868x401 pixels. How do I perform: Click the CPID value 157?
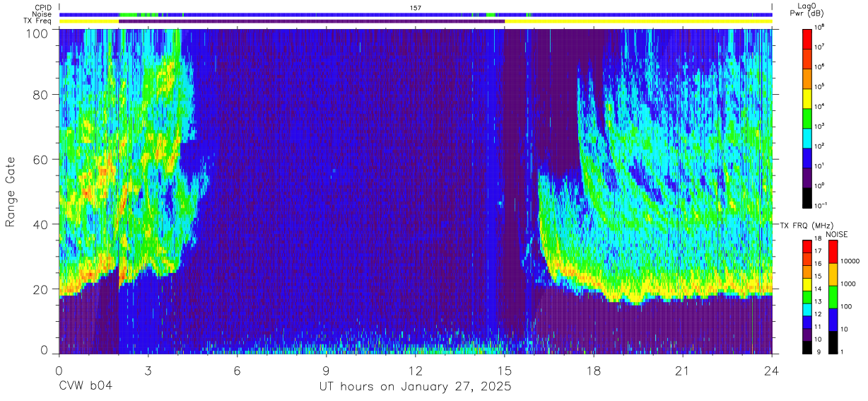pyautogui.click(x=416, y=7)
